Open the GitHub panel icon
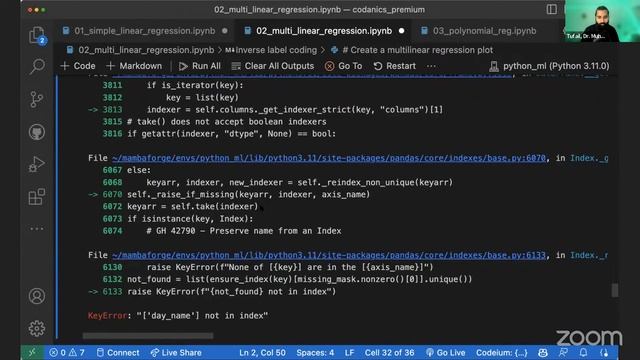The height and width of the screenshot is (360, 640). (x=37, y=132)
